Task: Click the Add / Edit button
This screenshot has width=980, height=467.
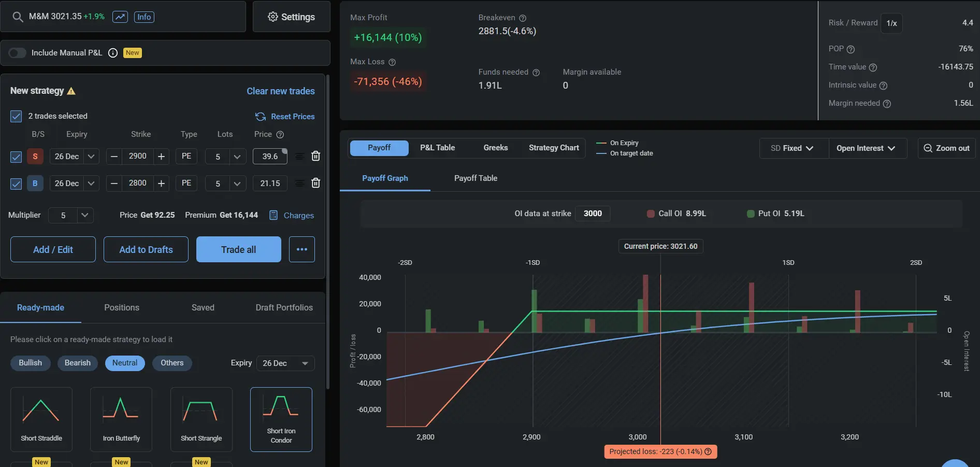Action: pyautogui.click(x=53, y=249)
